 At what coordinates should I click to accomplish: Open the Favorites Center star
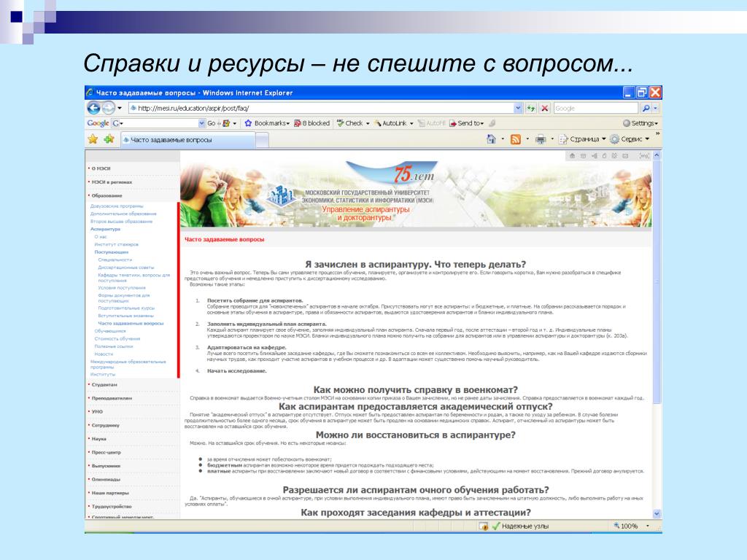pyautogui.click(x=93, y=139)
